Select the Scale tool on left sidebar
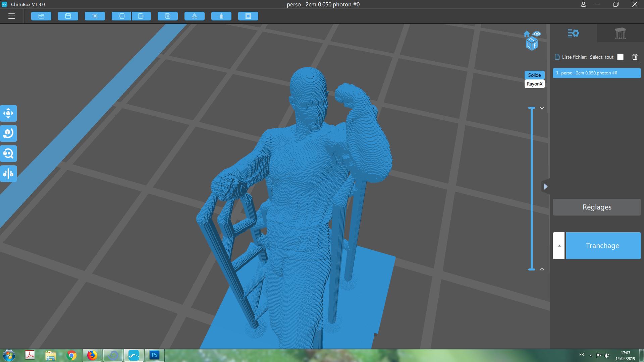Image resolution: width=644 pixels, height=362 pixels. pos(8,154)
